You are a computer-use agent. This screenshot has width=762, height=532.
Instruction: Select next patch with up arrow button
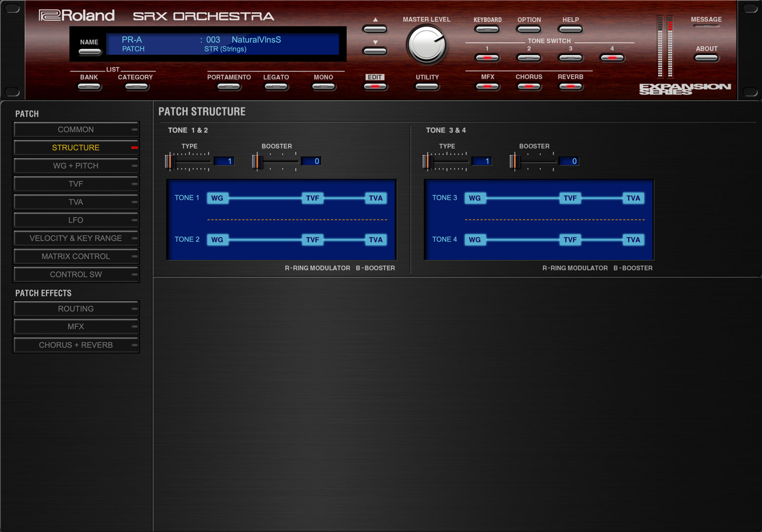tap(375, 29)
